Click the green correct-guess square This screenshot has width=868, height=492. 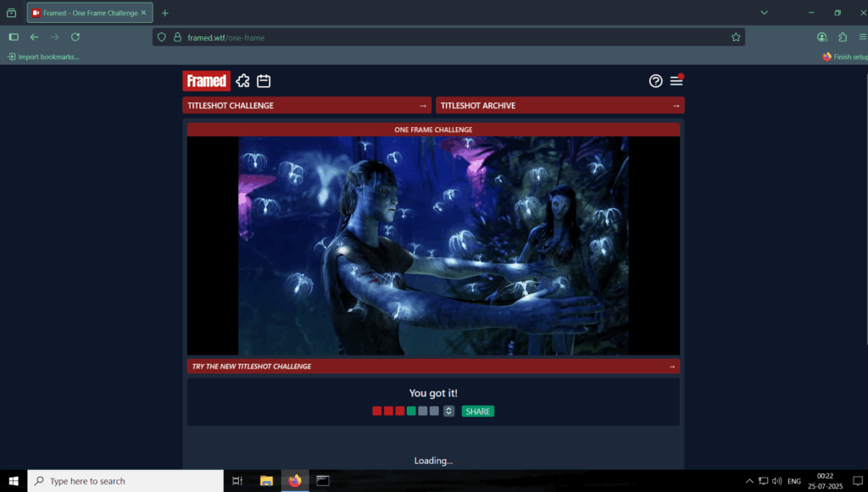411,412
